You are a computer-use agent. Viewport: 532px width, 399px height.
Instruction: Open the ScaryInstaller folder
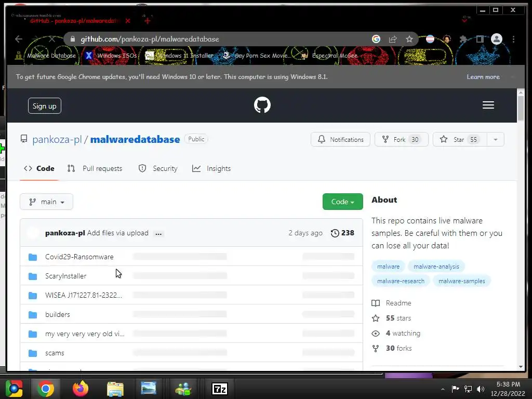(x=66, y=276)
